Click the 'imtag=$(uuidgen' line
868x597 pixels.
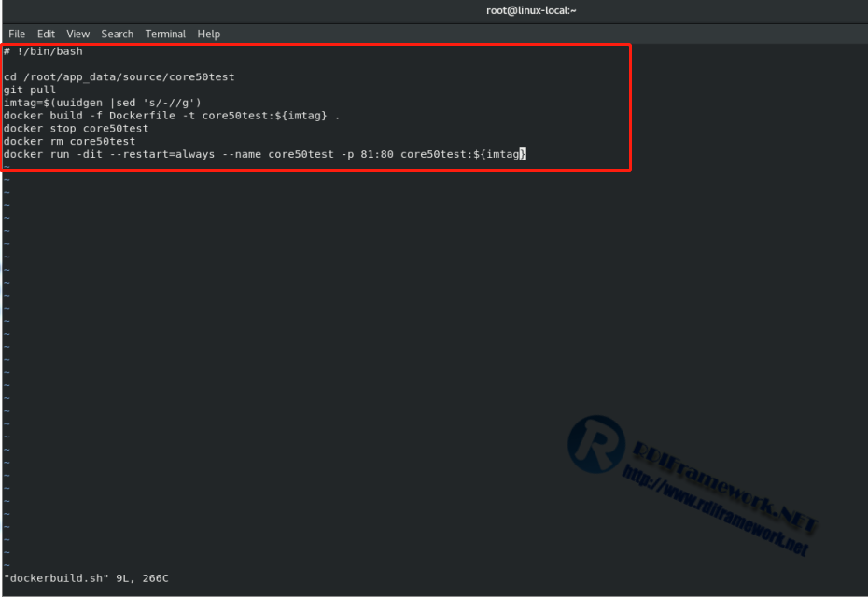click(x=103, y=103)
